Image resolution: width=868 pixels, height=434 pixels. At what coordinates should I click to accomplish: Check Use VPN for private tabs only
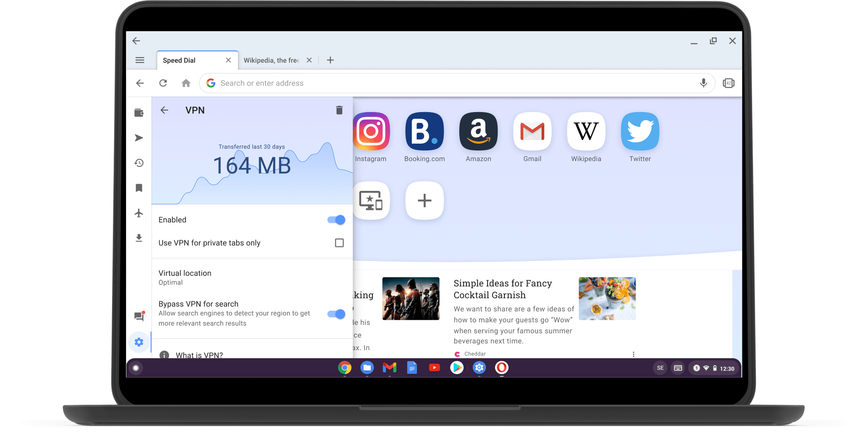pyautogui.click(x=339, y=243)
